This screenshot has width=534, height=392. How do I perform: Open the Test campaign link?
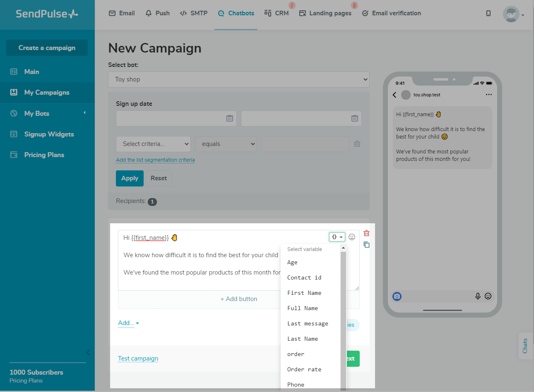pos(138,359)
